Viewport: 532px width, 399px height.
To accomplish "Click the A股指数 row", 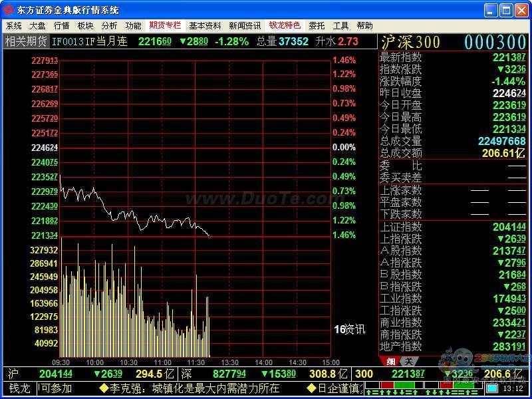I will click(x=453, y=251).
